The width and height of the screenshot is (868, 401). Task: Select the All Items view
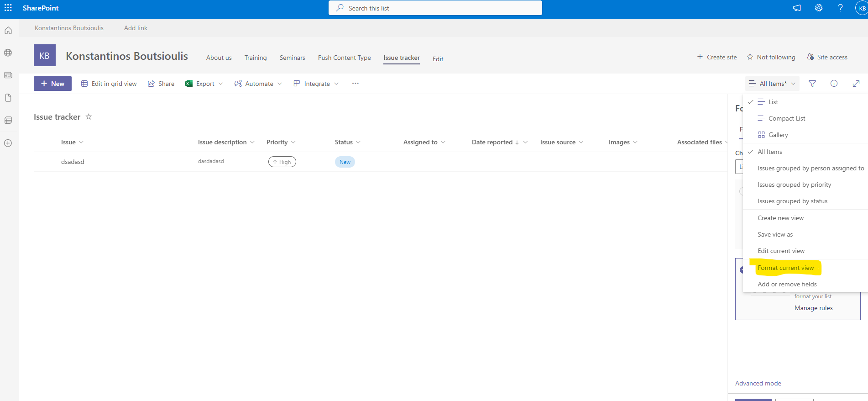[805, 152]
